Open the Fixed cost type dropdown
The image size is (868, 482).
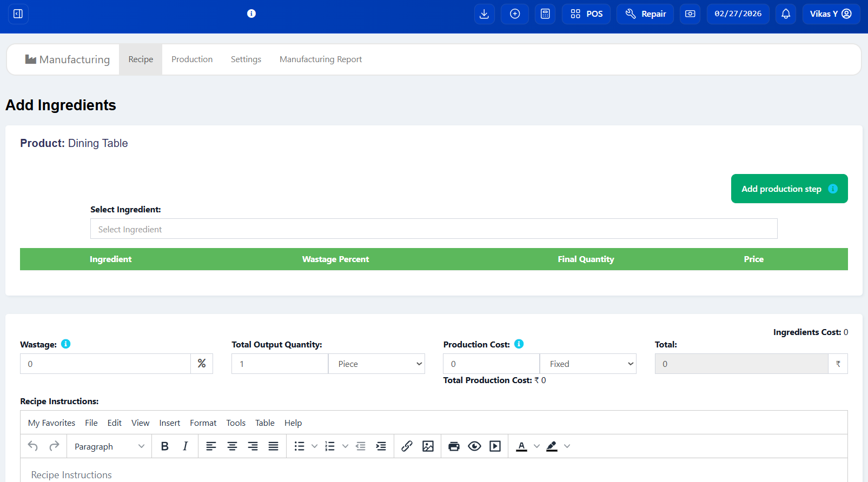point(588,364)
